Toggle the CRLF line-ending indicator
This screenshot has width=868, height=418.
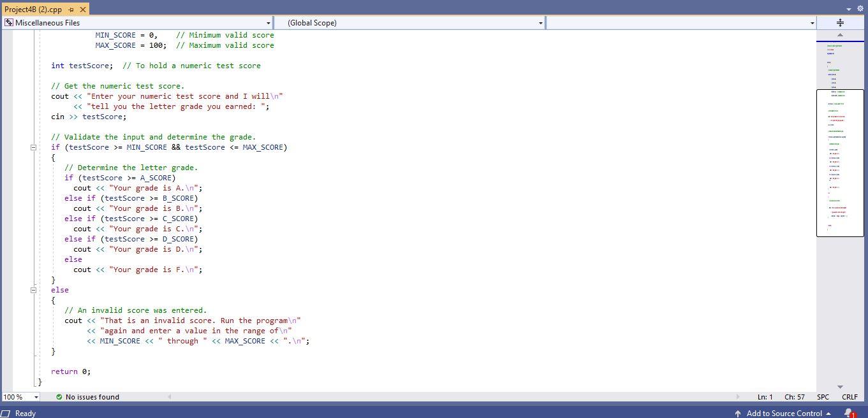tap(850, 397)
